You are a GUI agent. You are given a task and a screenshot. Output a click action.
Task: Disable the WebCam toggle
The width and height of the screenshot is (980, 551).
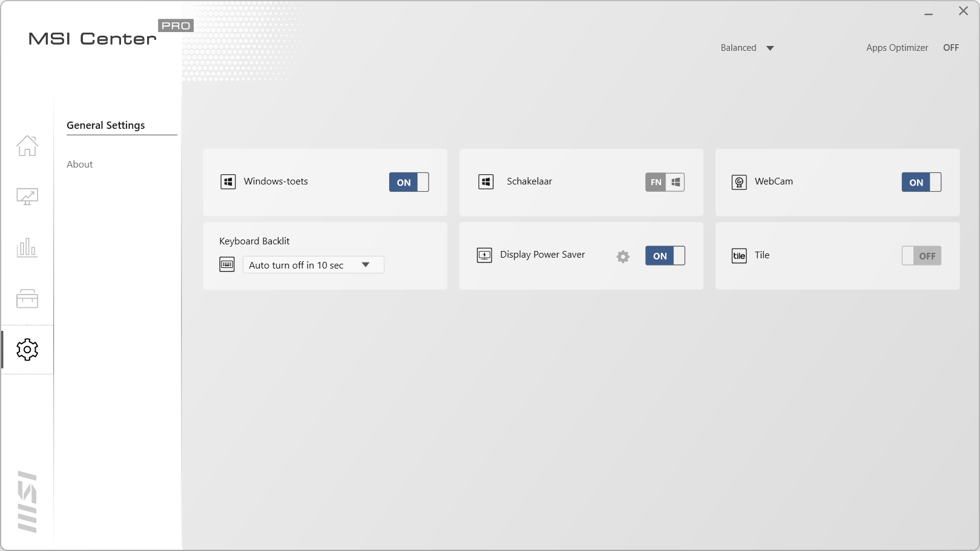(921, 182)
